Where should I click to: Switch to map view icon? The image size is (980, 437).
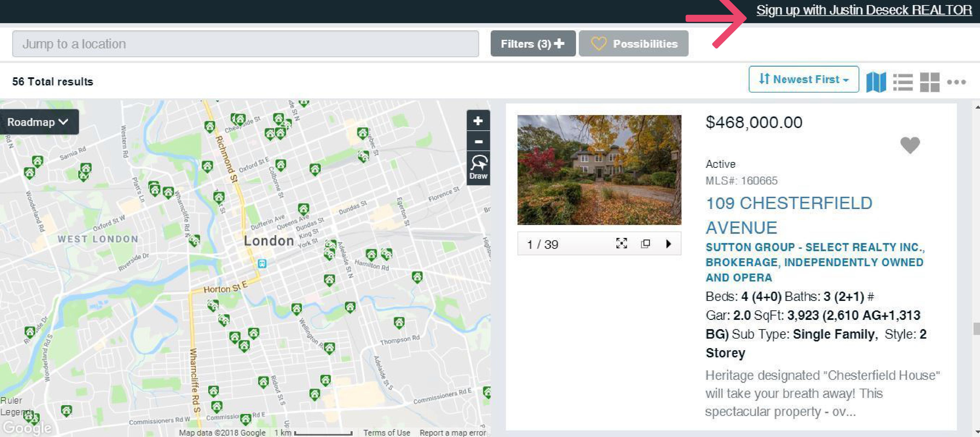click(x=876, y=82)
